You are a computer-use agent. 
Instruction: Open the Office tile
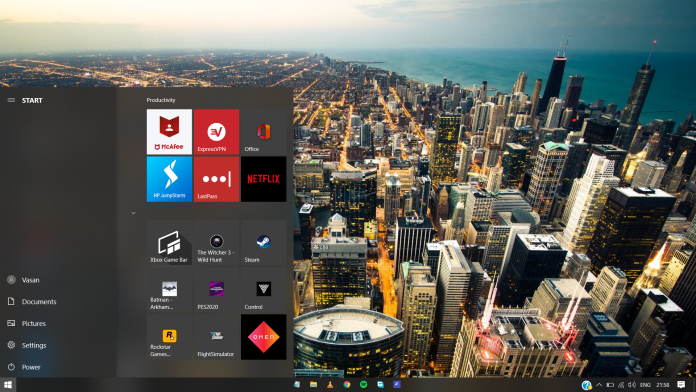tap(263, 131)
